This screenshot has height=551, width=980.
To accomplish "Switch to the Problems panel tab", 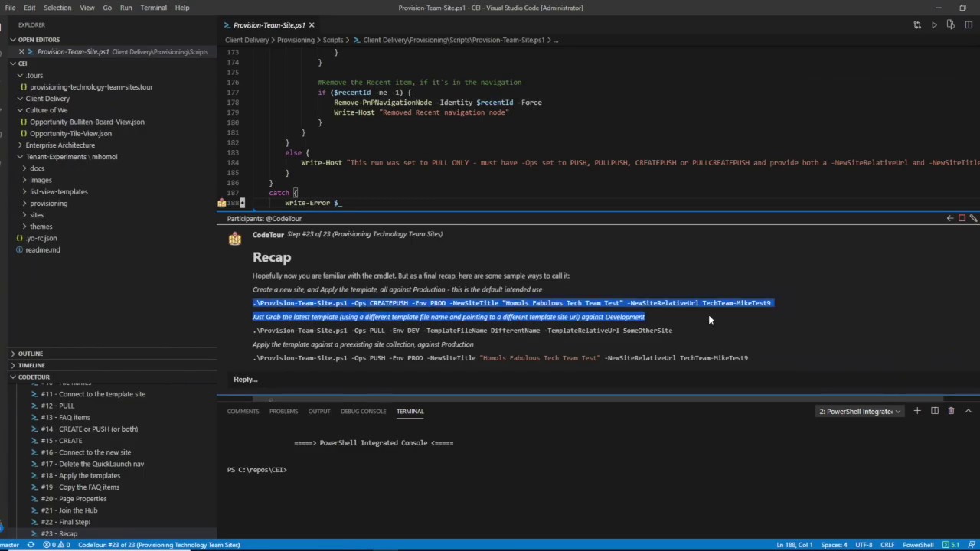I will (x=283, y=411).
